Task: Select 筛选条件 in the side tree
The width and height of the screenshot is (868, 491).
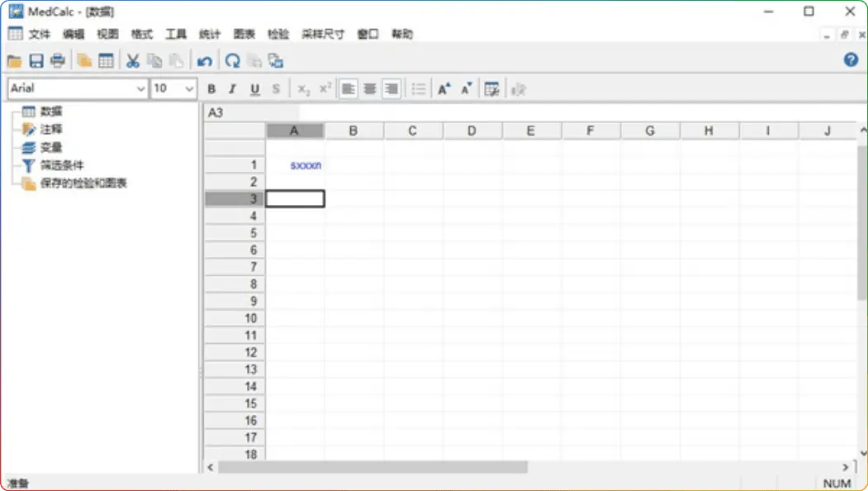Action: point(62,165)
